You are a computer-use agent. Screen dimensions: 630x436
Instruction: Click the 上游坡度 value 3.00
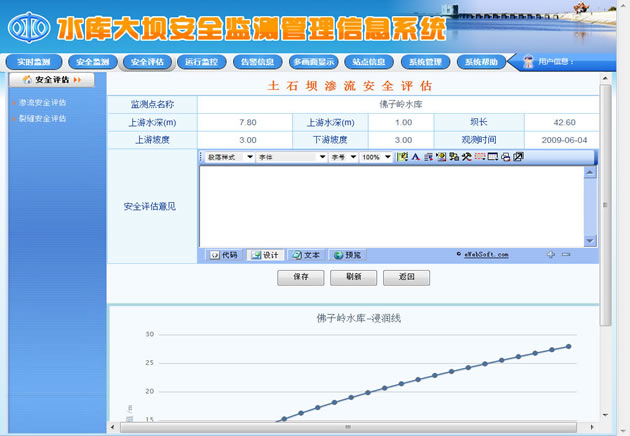coord(248,140)
